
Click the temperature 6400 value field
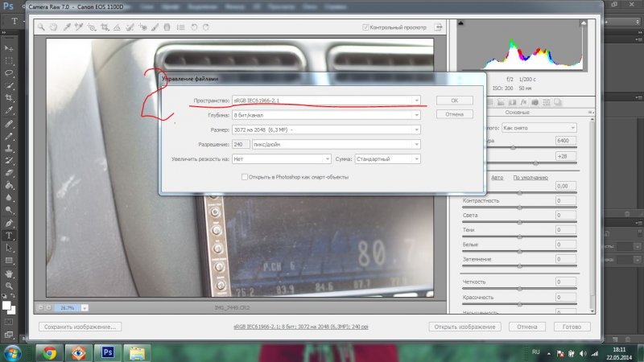[566, 140]
